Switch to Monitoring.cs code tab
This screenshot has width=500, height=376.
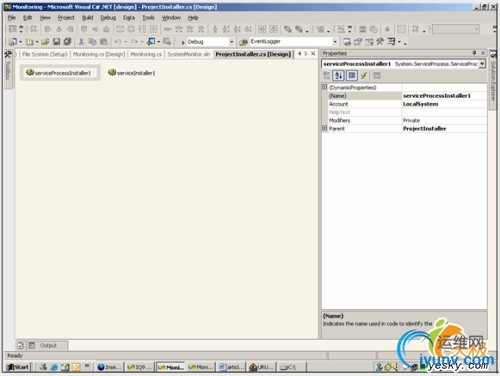[146, 54]
